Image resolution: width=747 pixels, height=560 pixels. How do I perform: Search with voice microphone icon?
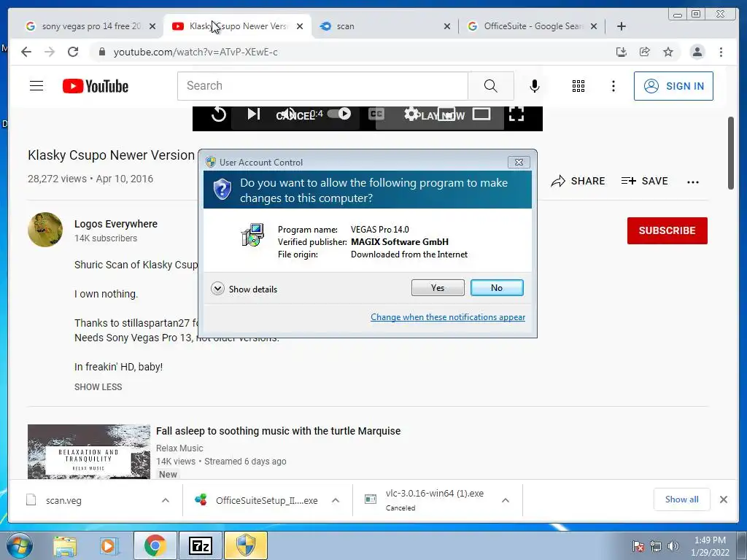point(535,86)
